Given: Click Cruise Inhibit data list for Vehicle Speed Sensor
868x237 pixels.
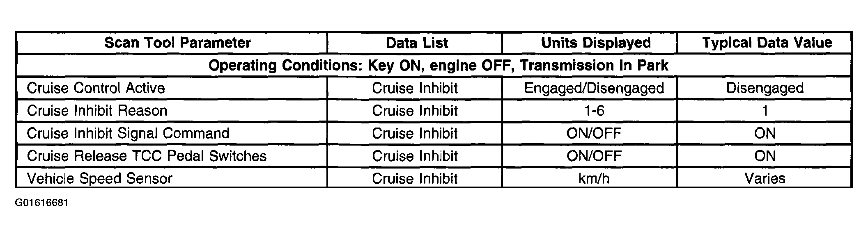Looking at the screenshot, I should pos(415,178).
